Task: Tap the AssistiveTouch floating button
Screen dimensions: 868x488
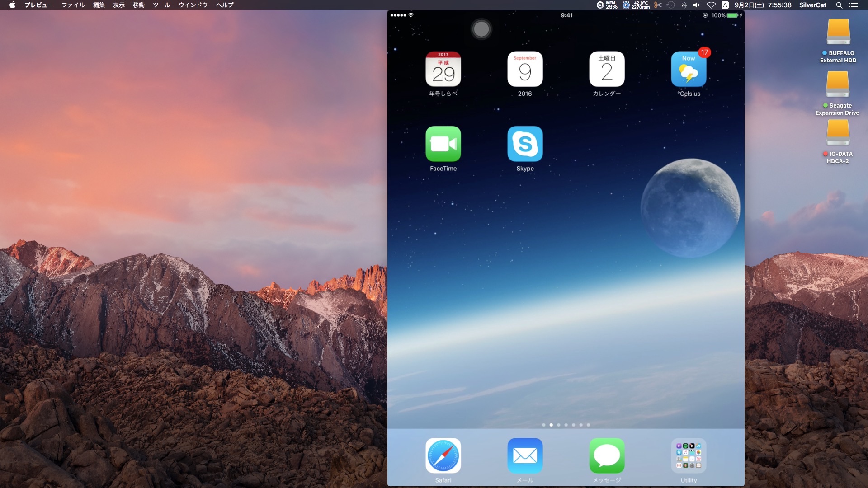Action: pos(481,29)
